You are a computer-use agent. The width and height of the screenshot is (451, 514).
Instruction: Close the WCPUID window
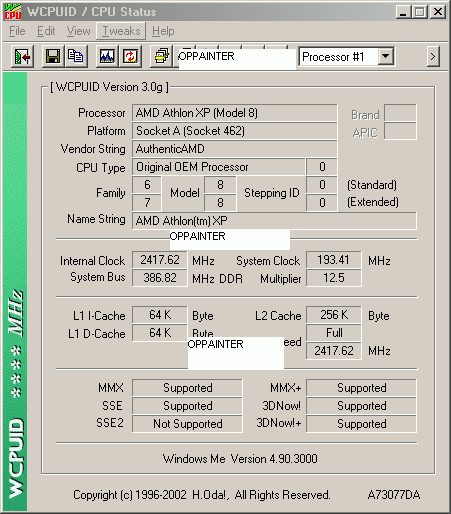click(x=438, y=12)
